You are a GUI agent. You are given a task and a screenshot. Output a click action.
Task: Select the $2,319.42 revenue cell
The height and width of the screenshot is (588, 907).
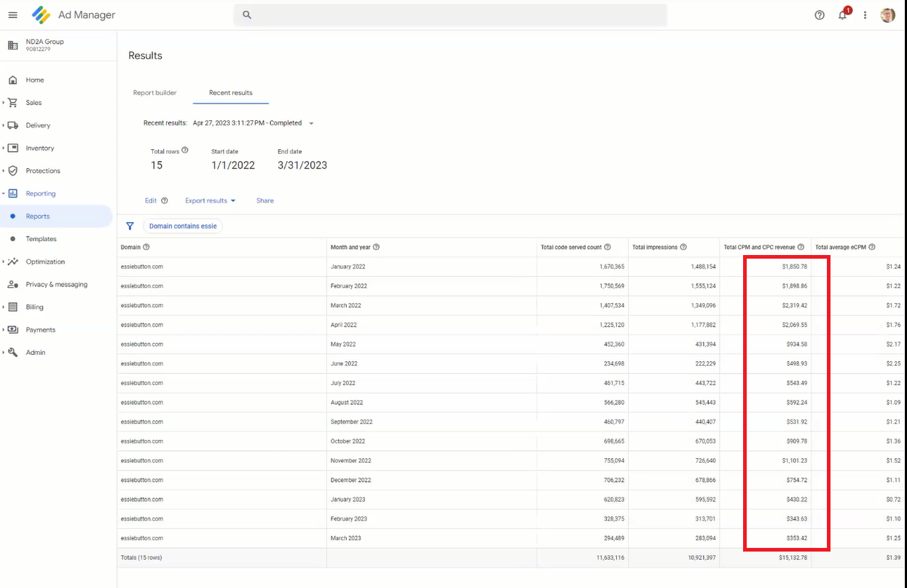click(766, 305)
